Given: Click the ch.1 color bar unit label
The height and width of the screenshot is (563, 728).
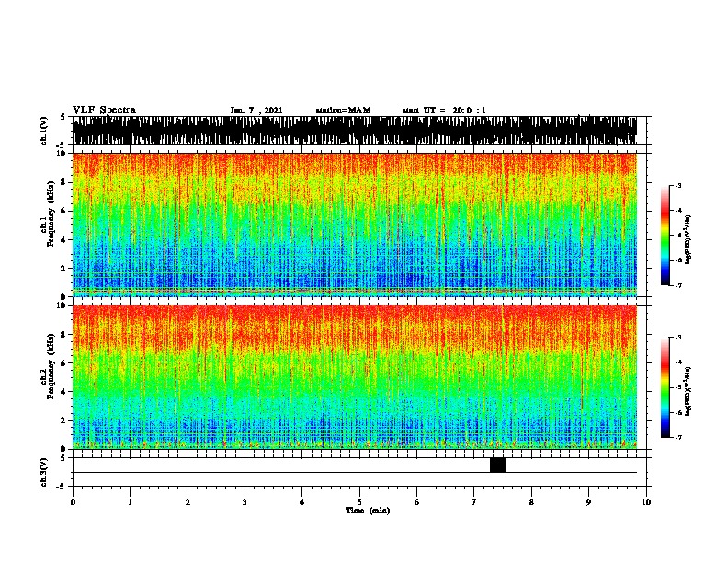Looking at the screenshot, I should pyautogui.click(x=688, y=239).
